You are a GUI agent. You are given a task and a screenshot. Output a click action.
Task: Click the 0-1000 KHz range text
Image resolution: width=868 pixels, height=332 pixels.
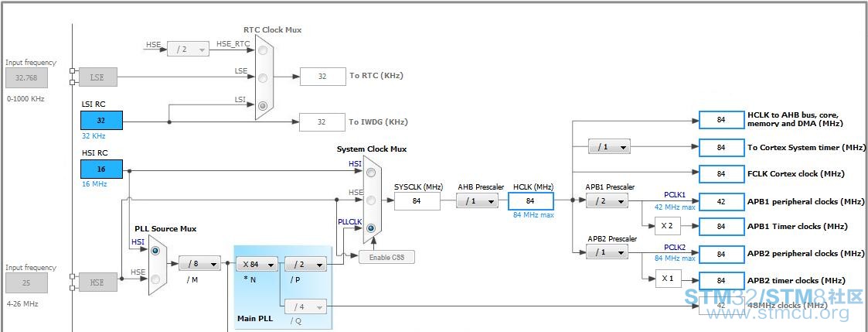click(x=26, y=99)
